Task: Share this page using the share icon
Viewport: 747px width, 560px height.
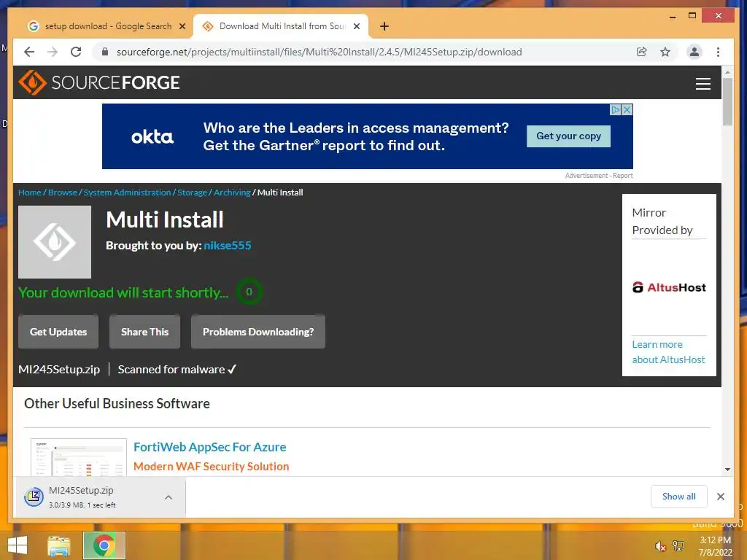Action: 642,52
